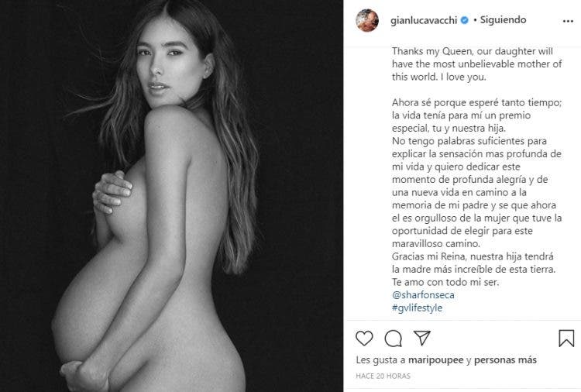Click the blue verified badge

[x=464, y=20]
